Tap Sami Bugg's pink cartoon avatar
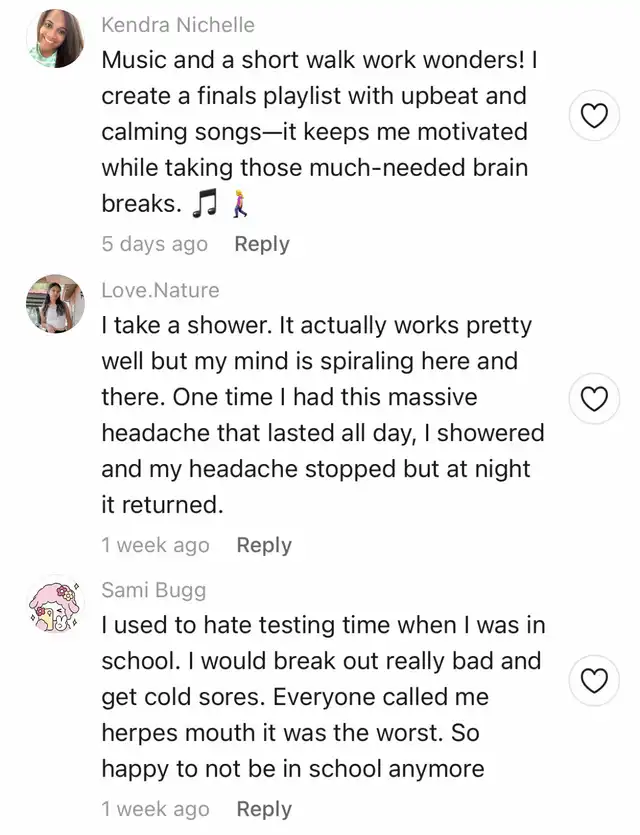Viewport: 640px width, 835px height. [55, 605]
